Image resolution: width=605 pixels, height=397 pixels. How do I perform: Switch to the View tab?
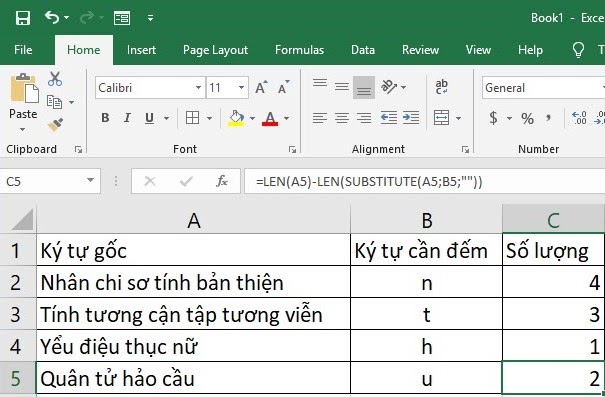pos(478,50)
